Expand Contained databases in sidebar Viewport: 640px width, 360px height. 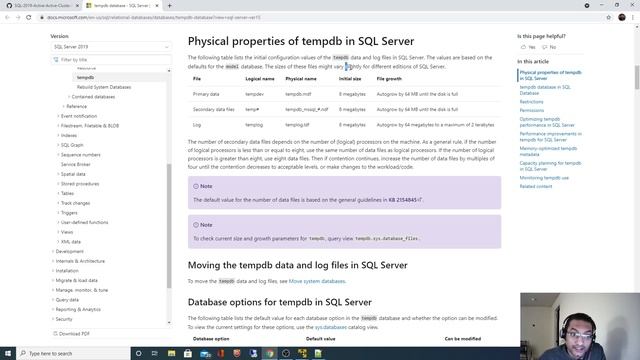click(69, 97)
